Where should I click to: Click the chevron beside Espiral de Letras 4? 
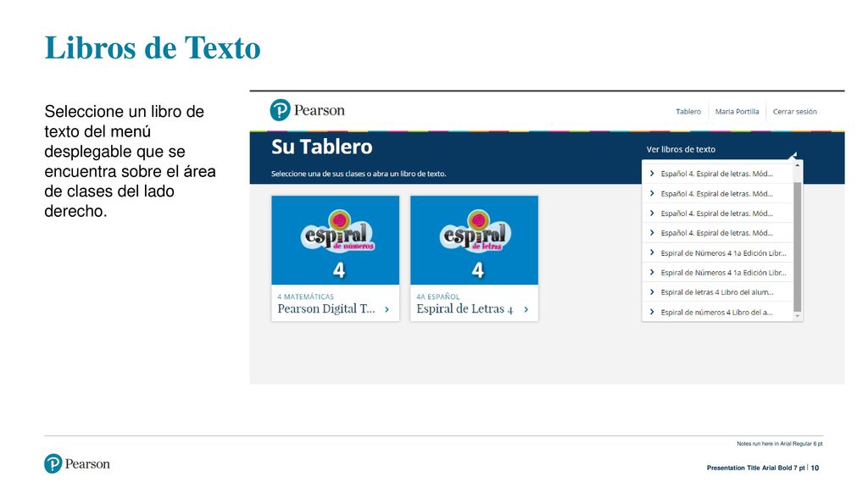click(526, 309)
